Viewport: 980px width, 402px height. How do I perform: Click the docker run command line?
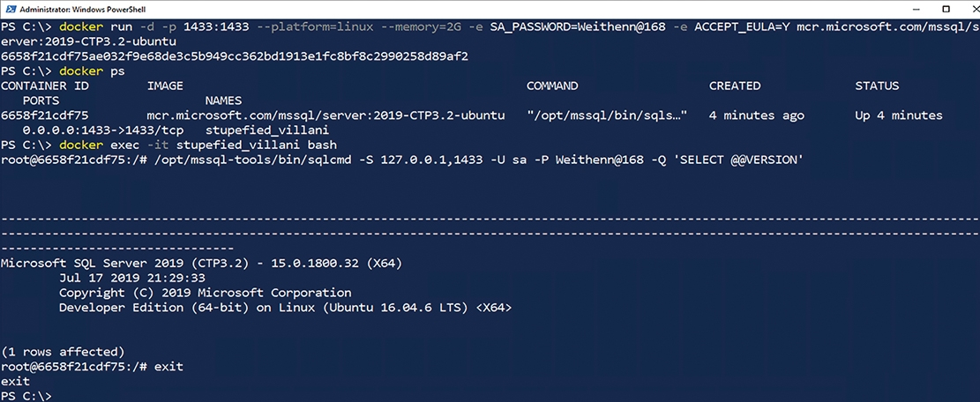click(x=490, y=33)
